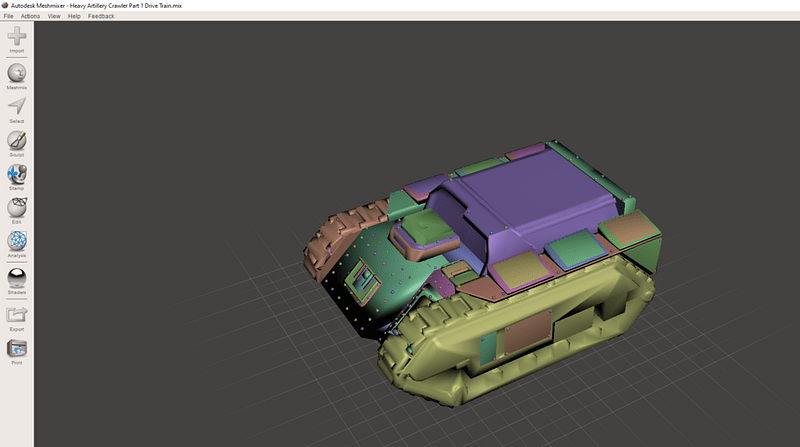Click the Import tool icon

click(x=17, y=36)
